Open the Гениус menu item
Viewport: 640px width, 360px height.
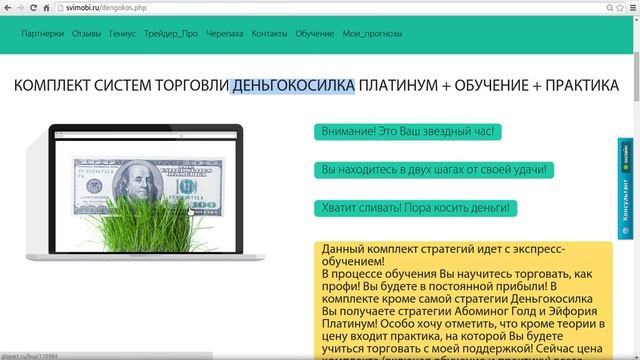point(122,34)
